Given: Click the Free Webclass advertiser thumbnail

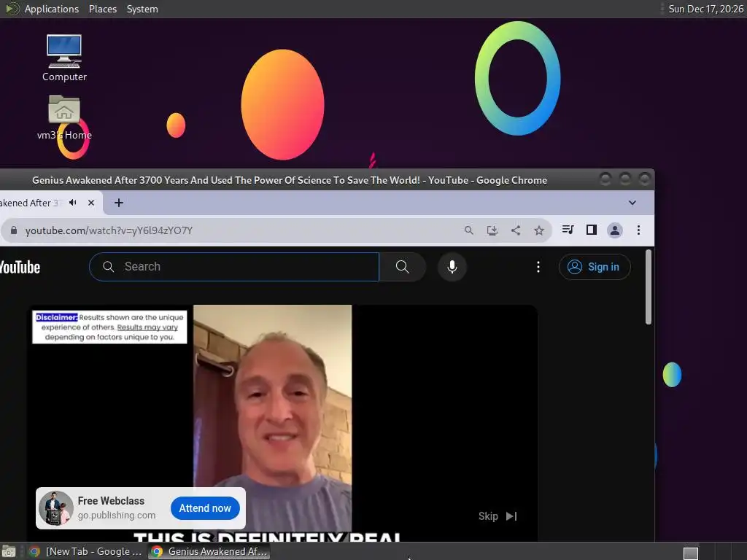Looking at the screenshot, I should coord(55,508).
